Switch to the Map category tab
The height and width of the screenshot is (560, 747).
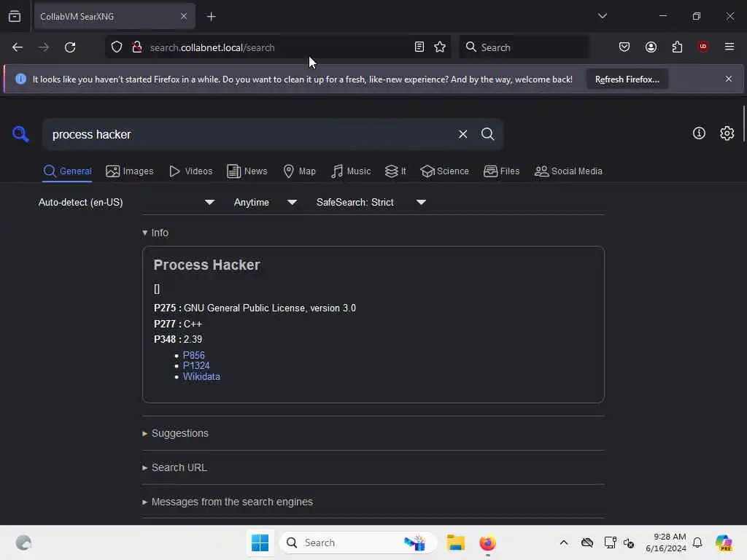click(x=299, y=171)
